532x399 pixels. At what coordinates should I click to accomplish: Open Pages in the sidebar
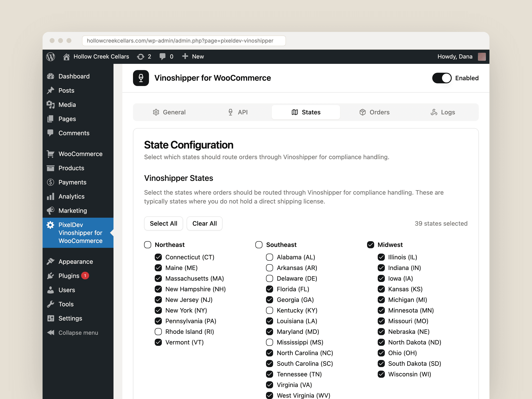pos(78,119)
